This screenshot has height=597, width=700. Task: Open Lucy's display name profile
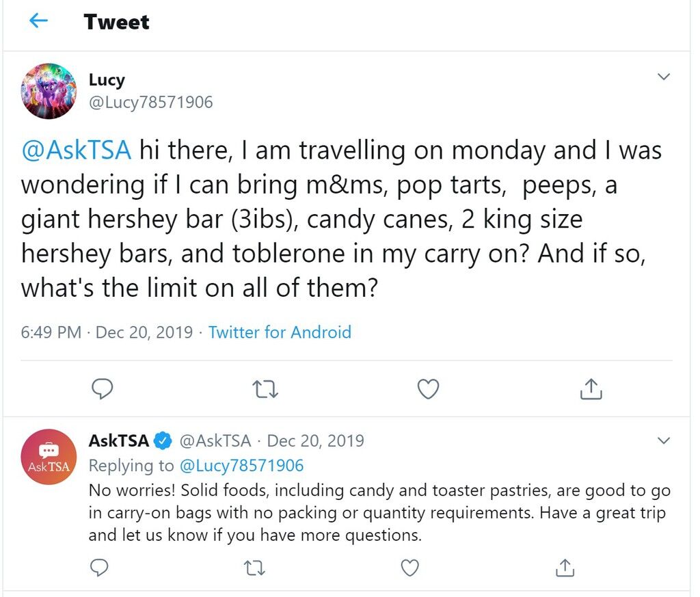pos(107,80)
